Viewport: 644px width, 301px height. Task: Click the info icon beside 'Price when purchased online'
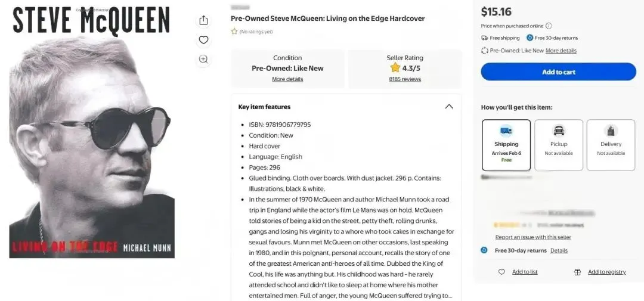click(x=549, y=26)
